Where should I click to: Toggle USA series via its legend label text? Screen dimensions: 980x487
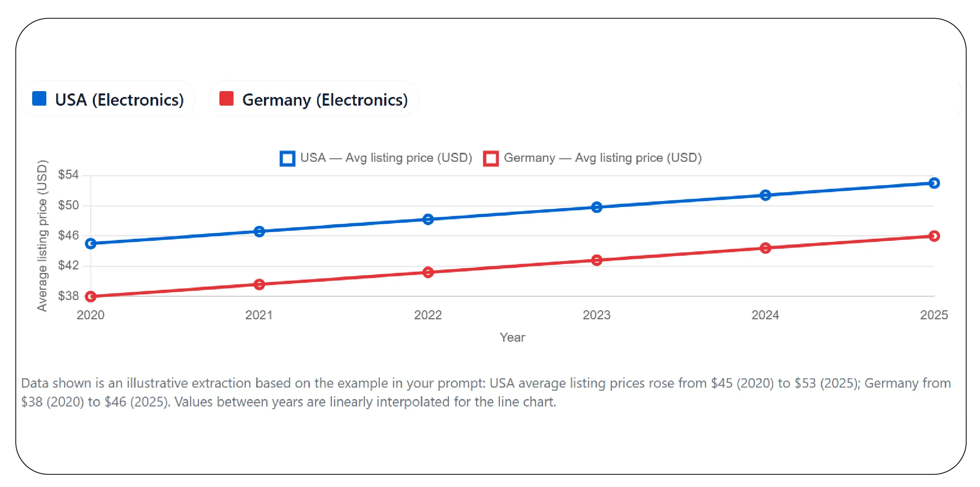(386, 158)
